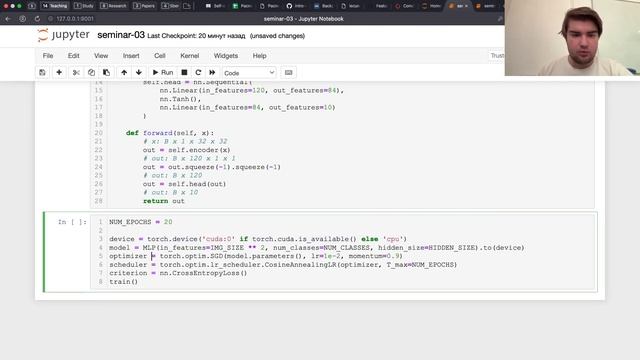Open the Kernel menu

(x=189, y=56)
